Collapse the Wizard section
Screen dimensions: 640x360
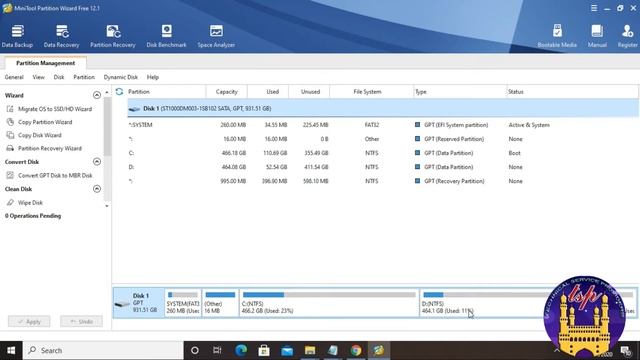click(x=97, y=95)
